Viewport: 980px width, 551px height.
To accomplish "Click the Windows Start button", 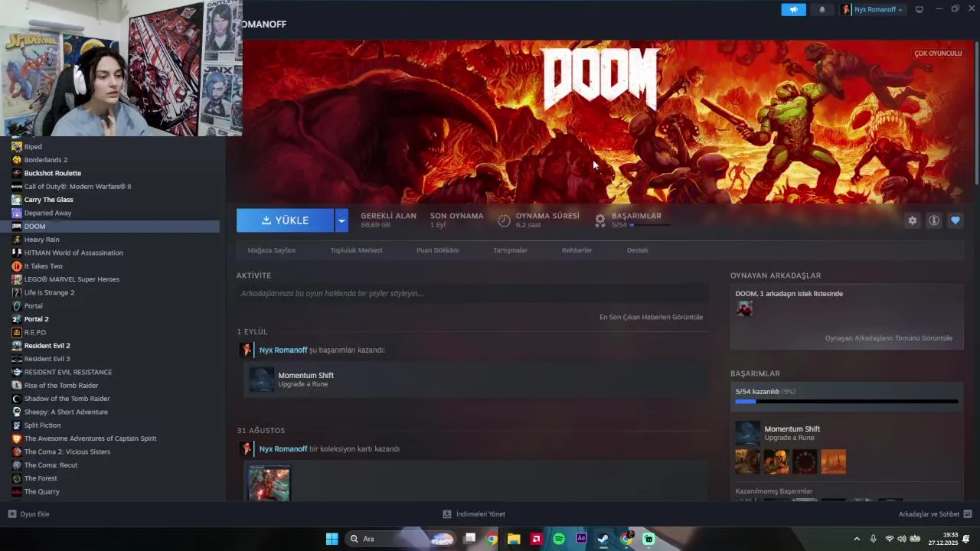I will (x=332, y=539).
